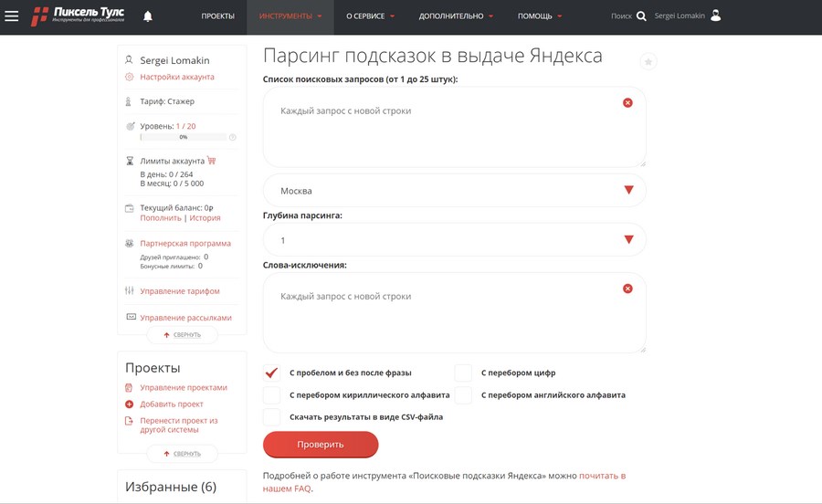The image size is (822, 504).
Task: Expand the О сервисе menu
Action: pyautogui.click(x=370, y=16)
